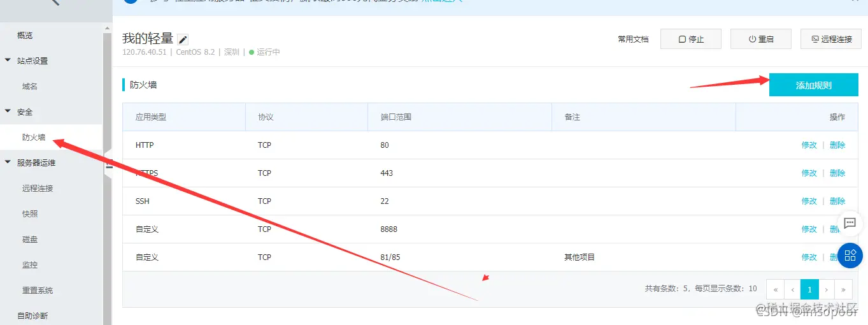Collapse the 站点设置 section arrow
Screen dimensions: 868x325
[x=8, y=61]
